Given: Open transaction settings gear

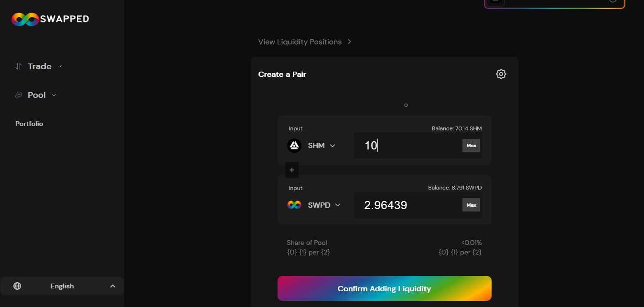Looking at the screenshot, I should (x=501, y=74).
